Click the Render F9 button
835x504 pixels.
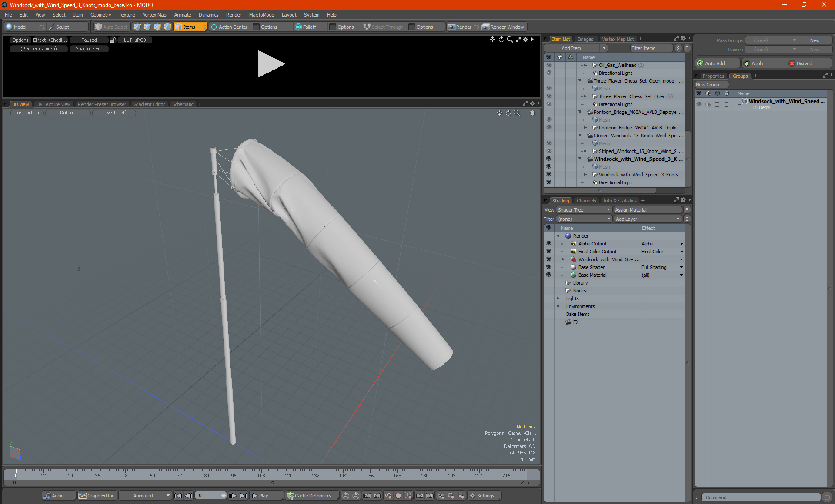click(463, 27)
